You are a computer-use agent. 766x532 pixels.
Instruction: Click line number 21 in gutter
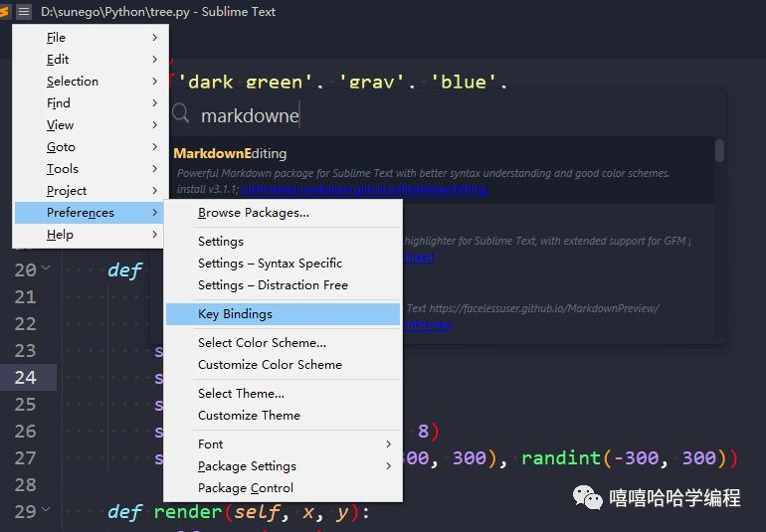[x=26, y=297]
